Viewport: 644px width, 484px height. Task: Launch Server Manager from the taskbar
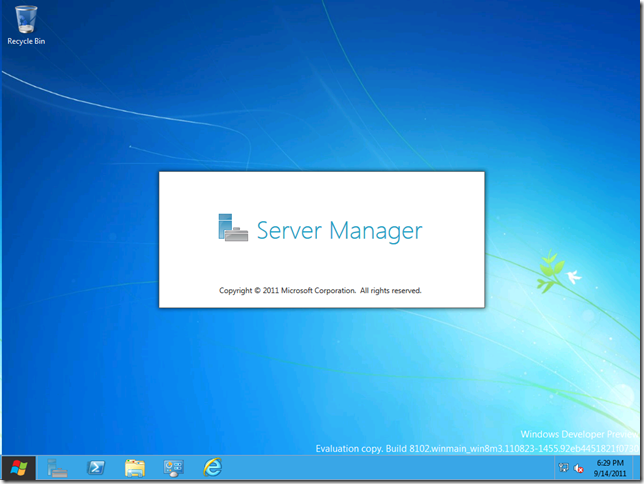coord(57,468)
